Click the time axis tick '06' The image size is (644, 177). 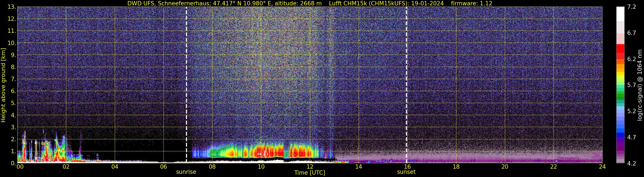click(x=164, y=167)
